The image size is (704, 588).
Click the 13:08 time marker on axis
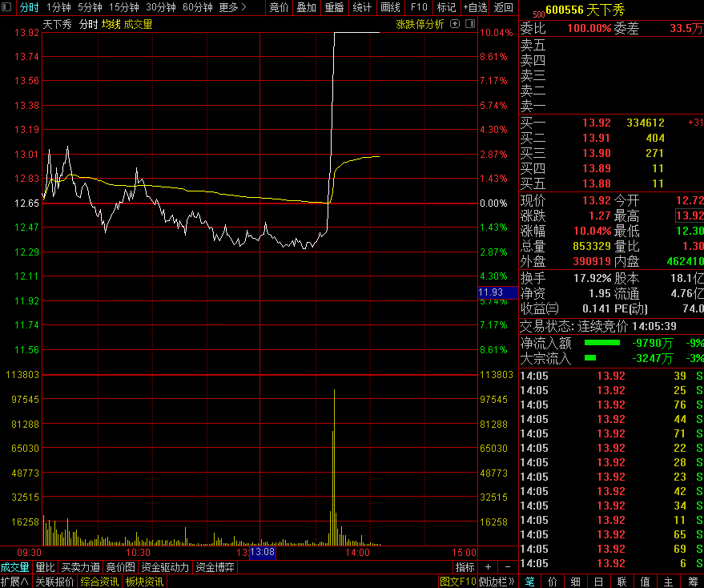(263, 553)
